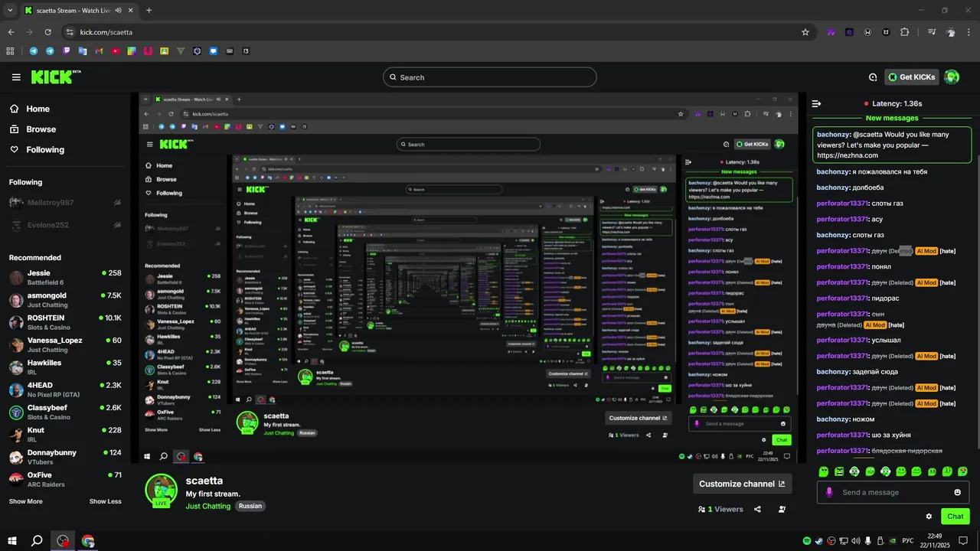Open Jessie's Battlefield 6 channel
980x551 pixels.
pos(65,277)
